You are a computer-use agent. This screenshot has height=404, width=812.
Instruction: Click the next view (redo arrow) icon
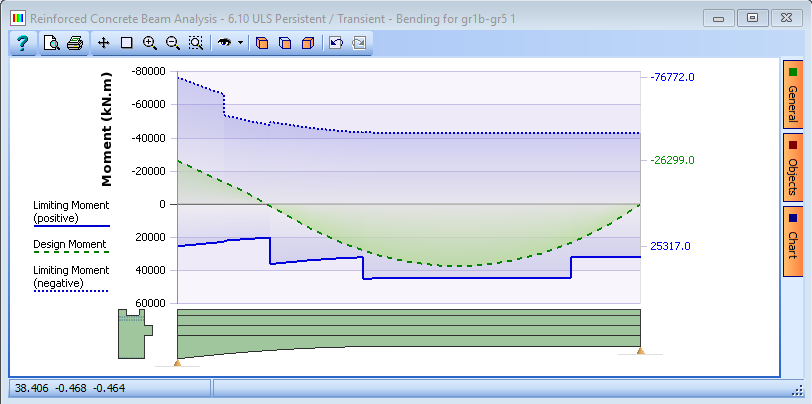click(359, 43)
